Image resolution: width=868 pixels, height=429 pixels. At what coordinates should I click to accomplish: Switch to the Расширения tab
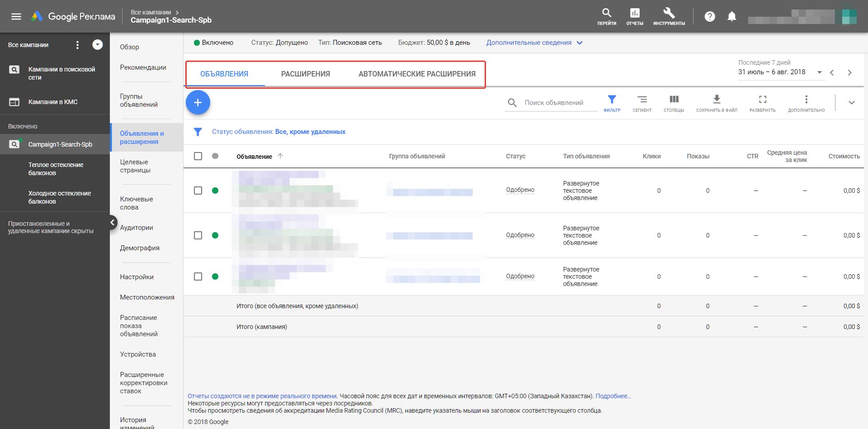click(306, 74)
